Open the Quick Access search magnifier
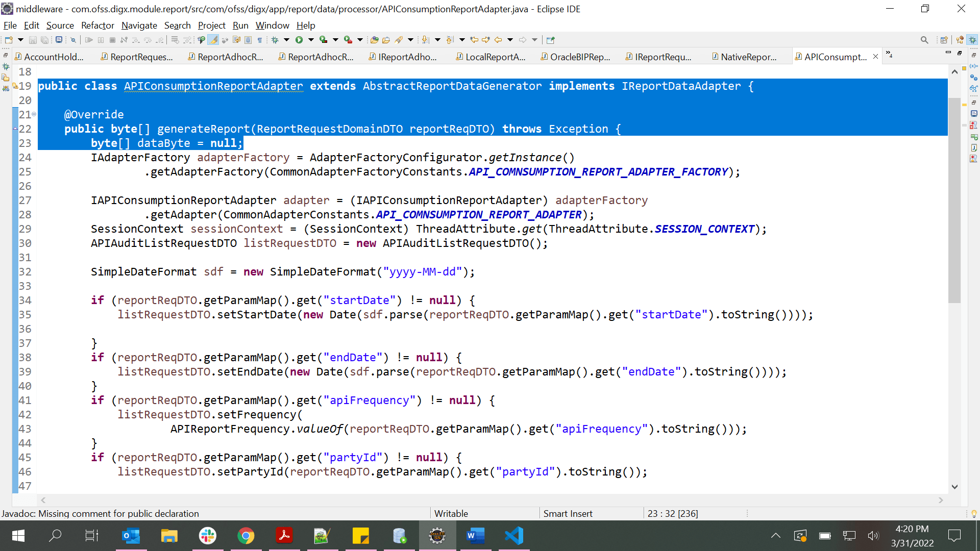Image resolution: width=980 pixels, height=551 pixels. [924, 39]
